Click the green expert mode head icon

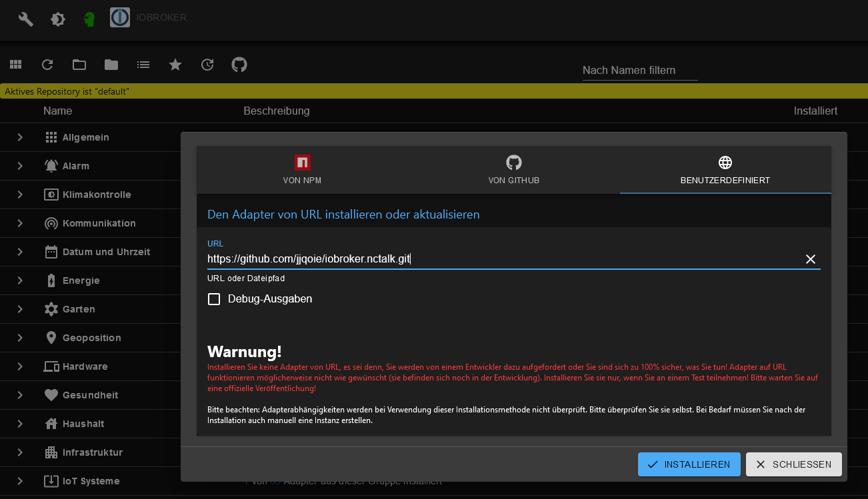click(89, 19)
